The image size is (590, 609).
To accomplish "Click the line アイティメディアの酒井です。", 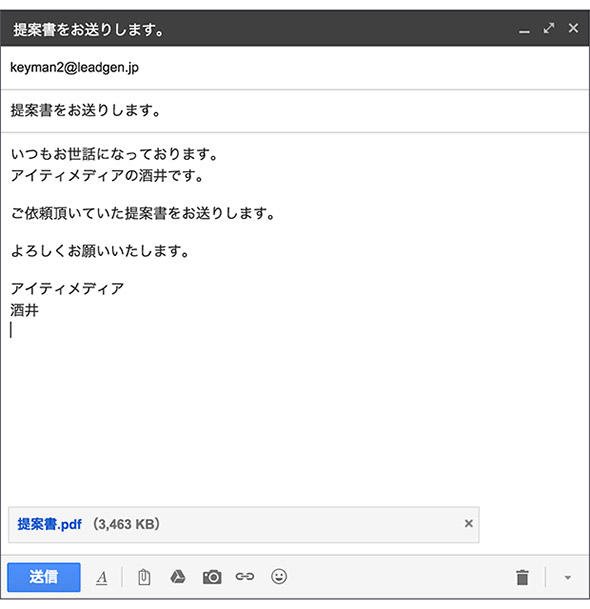I will [x=107, y=176].
